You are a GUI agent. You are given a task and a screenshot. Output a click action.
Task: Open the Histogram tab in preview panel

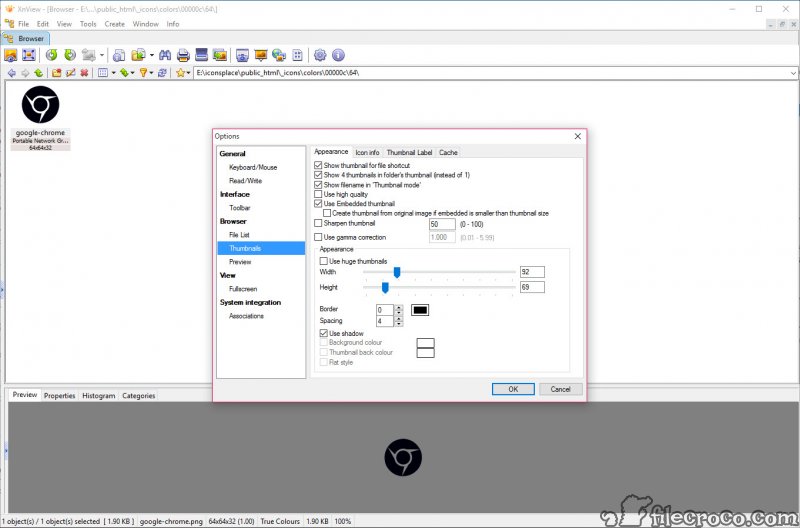(x=98, y=395)
